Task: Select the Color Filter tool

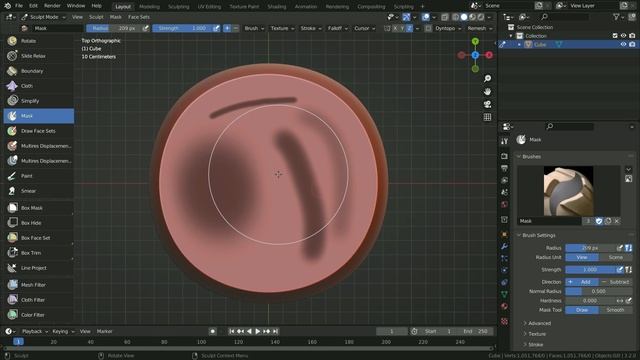Action: 39,315
